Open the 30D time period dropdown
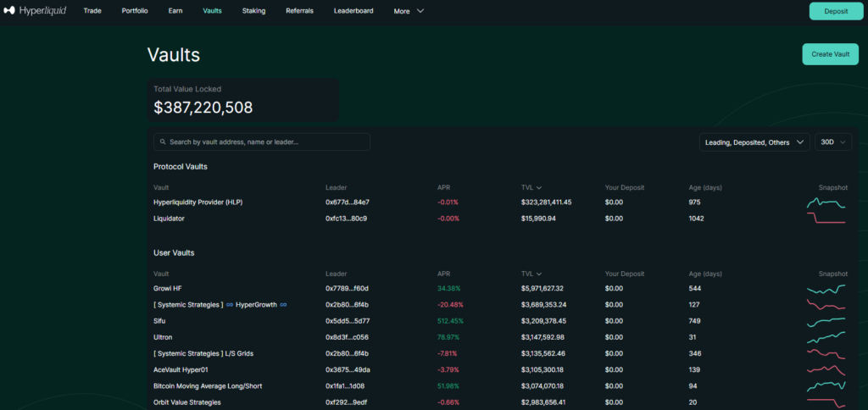This screenshot has width=868, height=410. pyautogui.click(x=832, y=142)
